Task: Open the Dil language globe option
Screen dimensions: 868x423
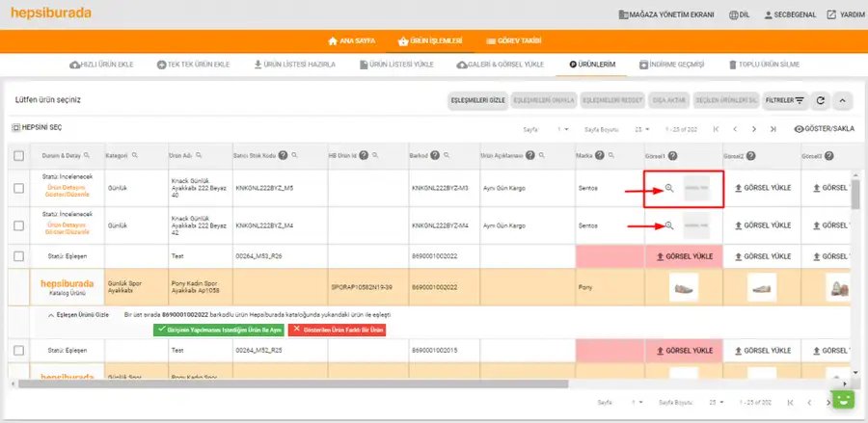Action: point(739,14)
